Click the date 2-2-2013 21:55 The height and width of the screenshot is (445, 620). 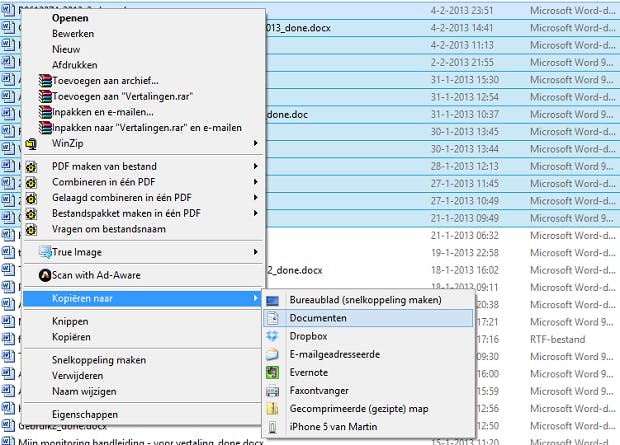point(462,62)
